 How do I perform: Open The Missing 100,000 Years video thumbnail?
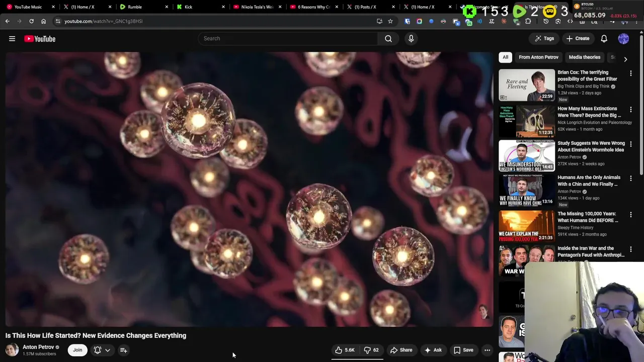tap(527, 226)
